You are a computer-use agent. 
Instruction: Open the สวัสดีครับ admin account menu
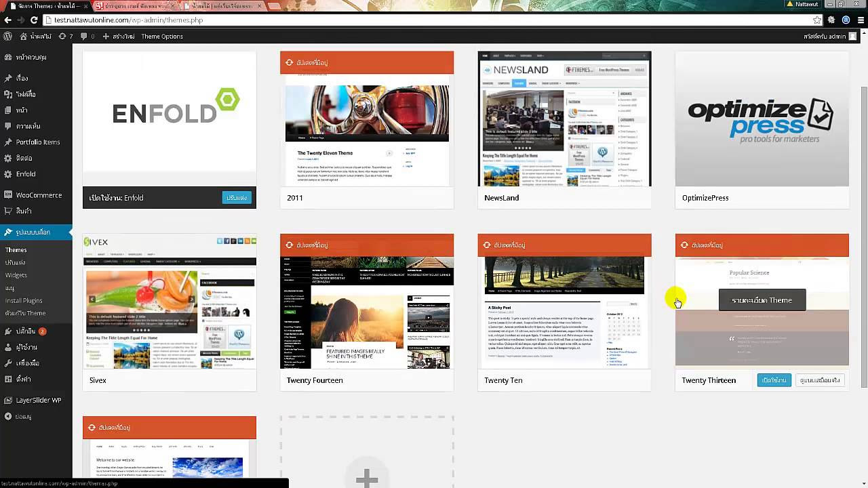click(x=830, y=36)
